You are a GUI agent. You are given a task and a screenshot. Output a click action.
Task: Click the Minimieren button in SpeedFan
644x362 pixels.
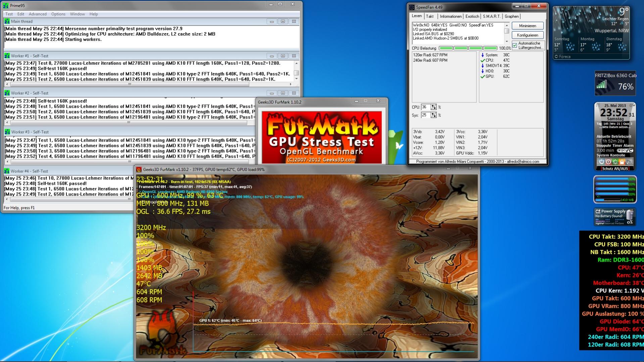528,26
